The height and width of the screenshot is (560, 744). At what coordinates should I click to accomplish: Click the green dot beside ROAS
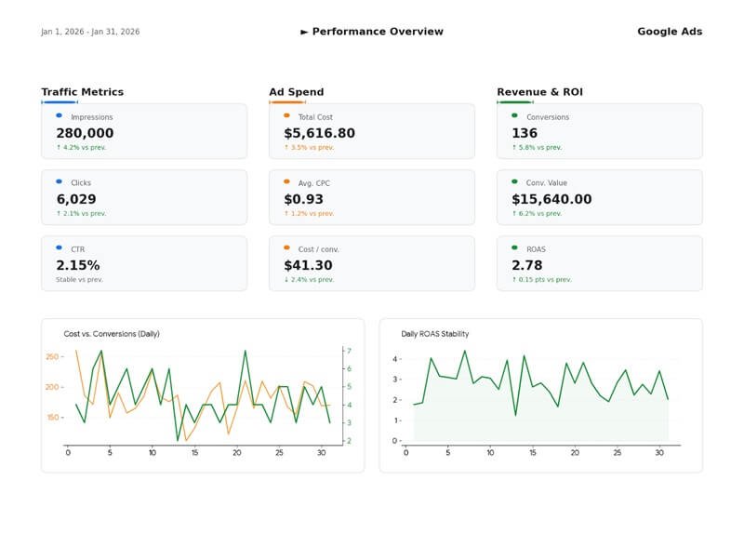(514, 248)
